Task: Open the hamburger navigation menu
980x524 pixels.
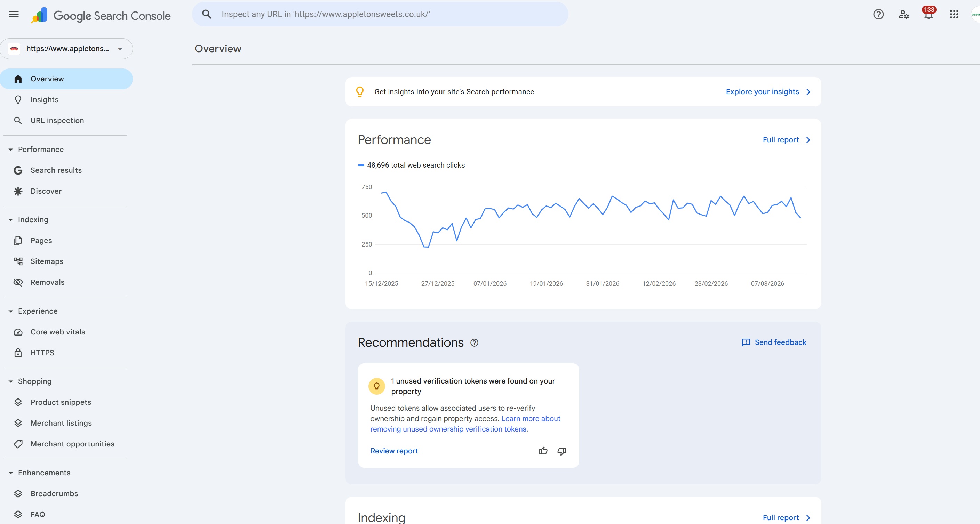Action: [x=13, y=15]
